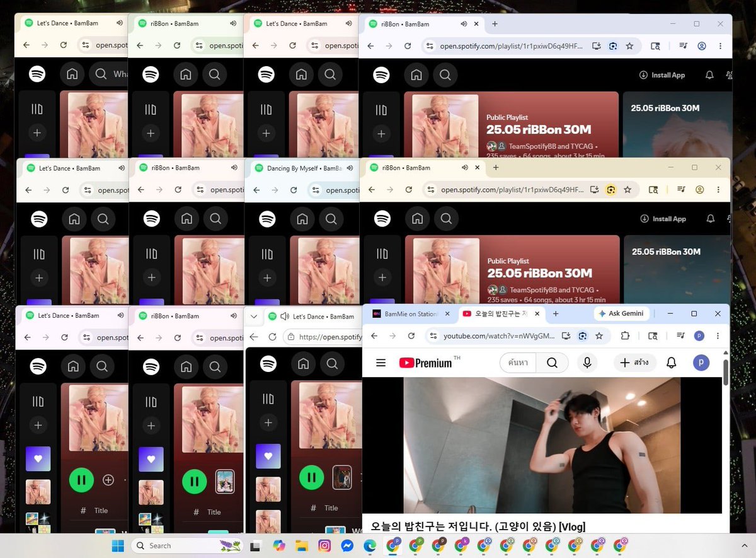Open Extensions puzzle icon in YouTube window

click(625, 336)
